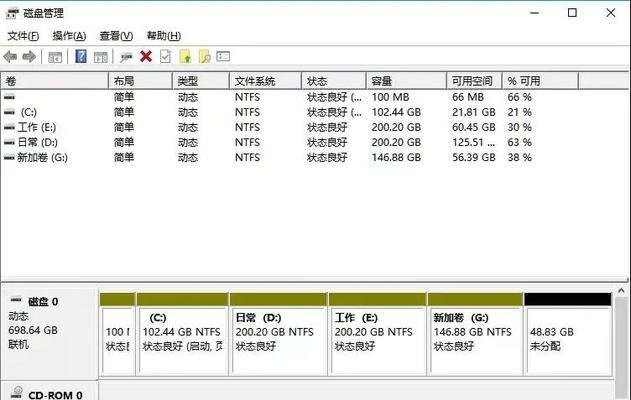631x400 pixels.
Task: Open the 操作(A) menu
Action: coord(69,36)
